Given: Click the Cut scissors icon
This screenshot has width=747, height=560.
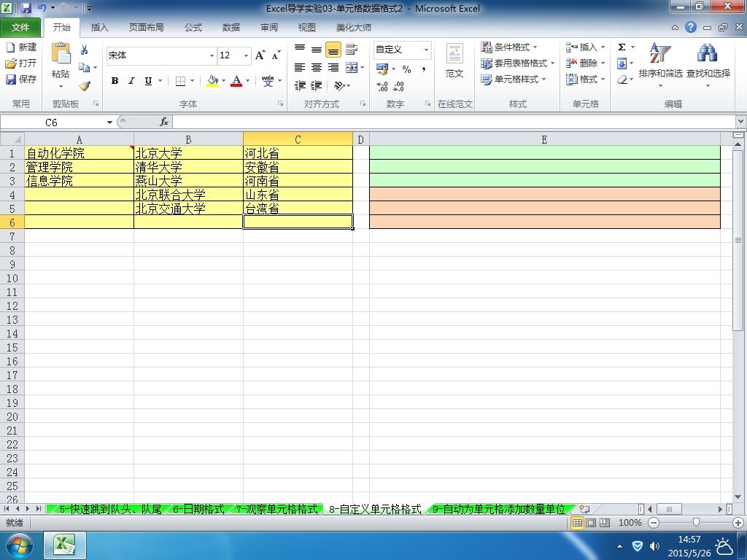Looking at the screenshot, I should (x=85, y=50).
